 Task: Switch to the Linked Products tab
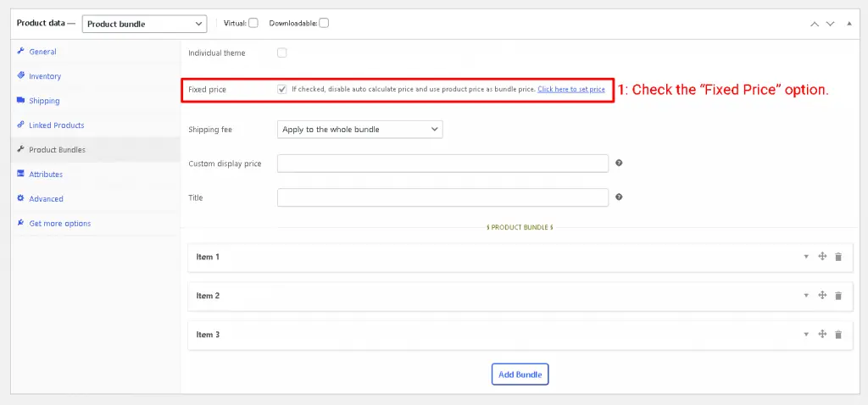[x=56, y=125]
